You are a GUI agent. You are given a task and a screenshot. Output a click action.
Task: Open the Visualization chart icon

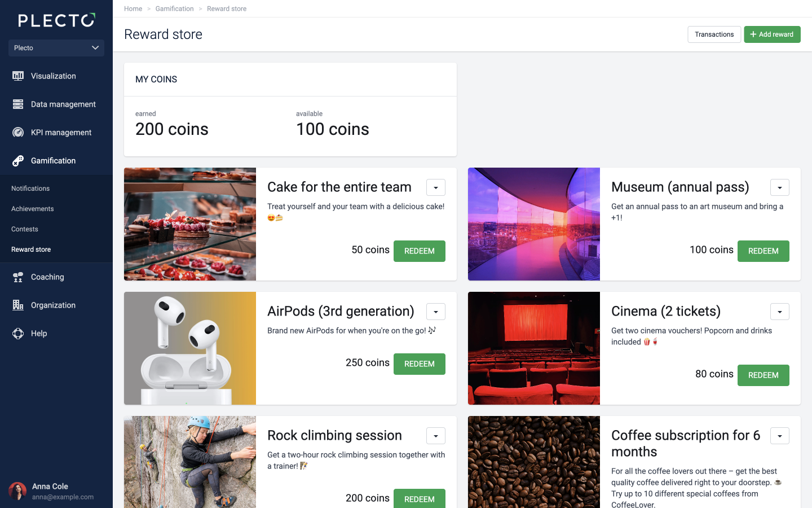tap(18, 76)
